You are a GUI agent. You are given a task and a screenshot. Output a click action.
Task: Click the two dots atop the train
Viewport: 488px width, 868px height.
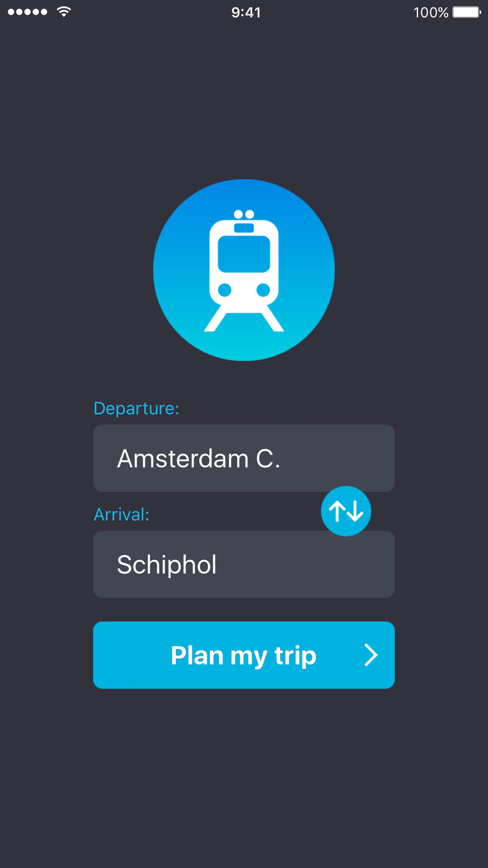[244, 214]
